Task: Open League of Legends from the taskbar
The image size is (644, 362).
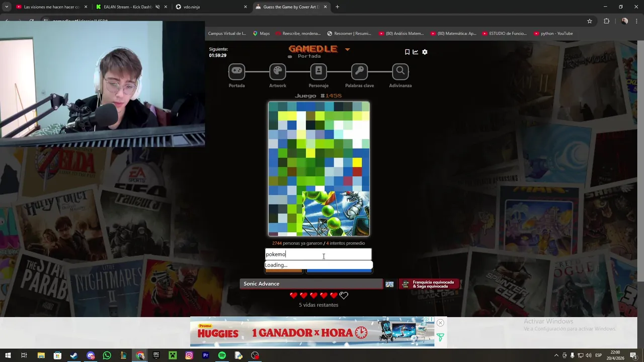Action: [x=123, y=355]
